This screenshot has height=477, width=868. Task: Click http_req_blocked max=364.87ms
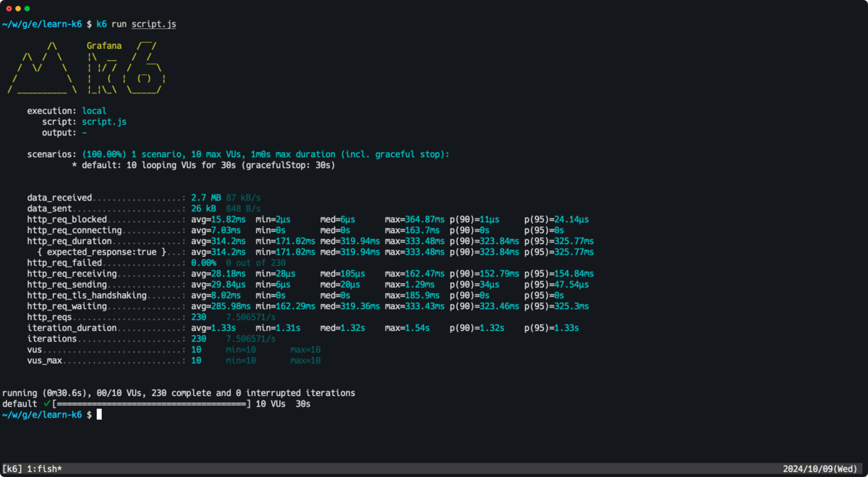coord(414,219)
